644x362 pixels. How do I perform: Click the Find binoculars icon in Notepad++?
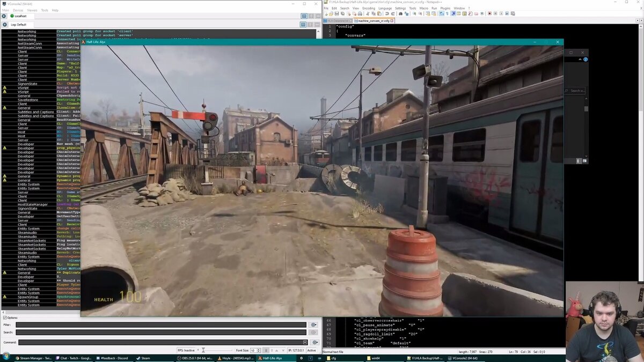400,13
